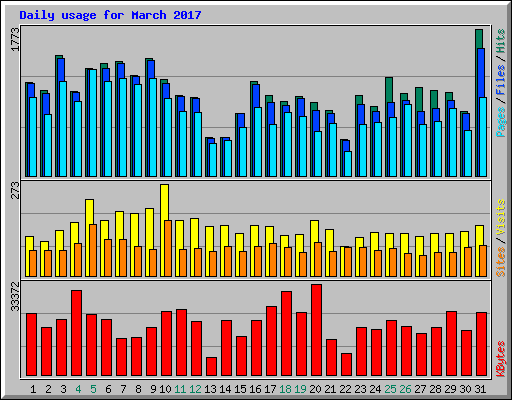Click day 20 on the x-axis
The width and height of the screenshot is (512, 400).
coord(315,389)
